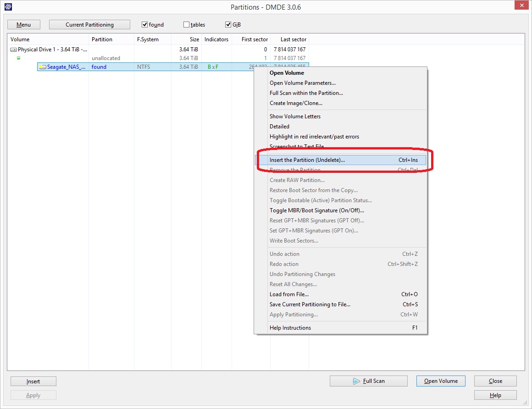Click Current Partitioning button
This screenshot has width=532, height=409.
click(x=89, y=24)
